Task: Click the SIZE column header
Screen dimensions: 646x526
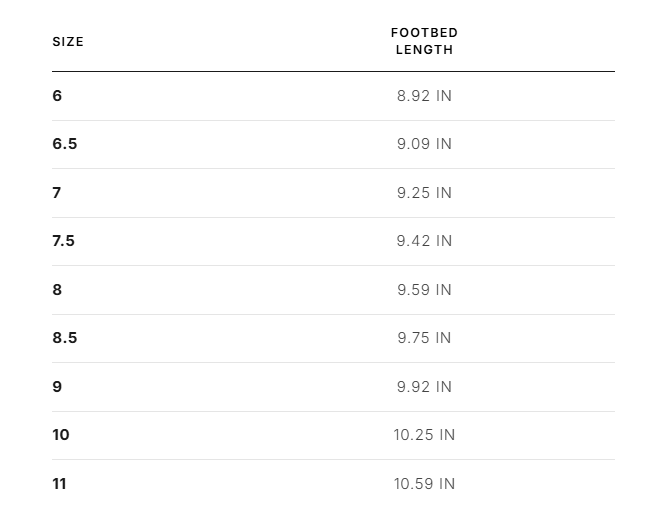Action: 68,42
